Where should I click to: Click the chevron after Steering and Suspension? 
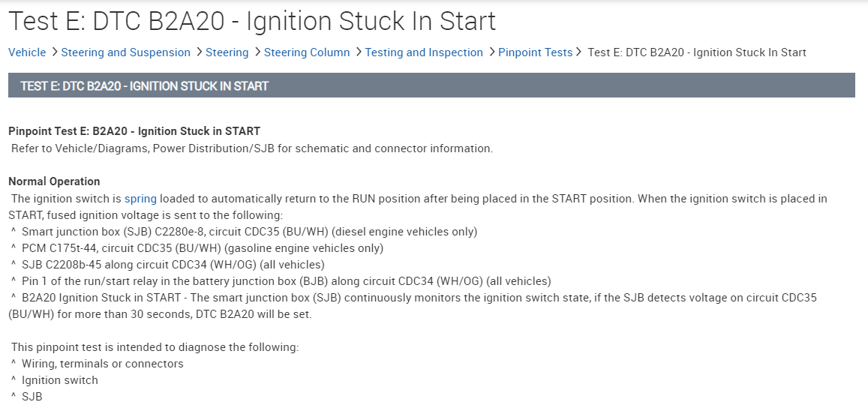coord(198,52)
